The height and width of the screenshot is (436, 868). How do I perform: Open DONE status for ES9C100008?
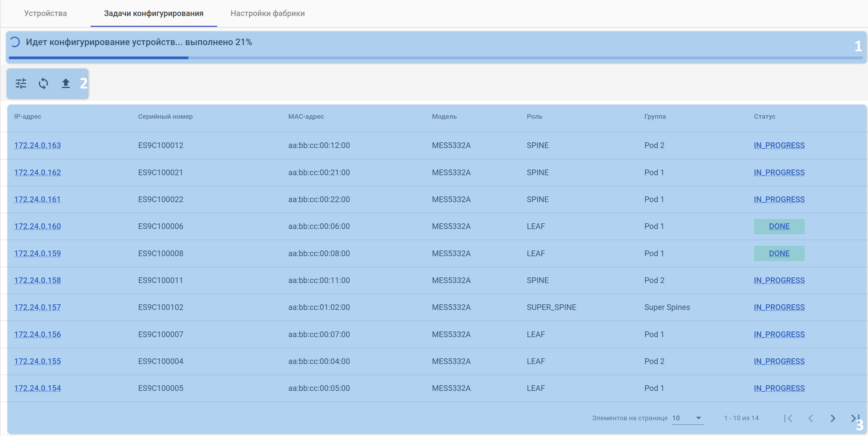pos(779,253)
